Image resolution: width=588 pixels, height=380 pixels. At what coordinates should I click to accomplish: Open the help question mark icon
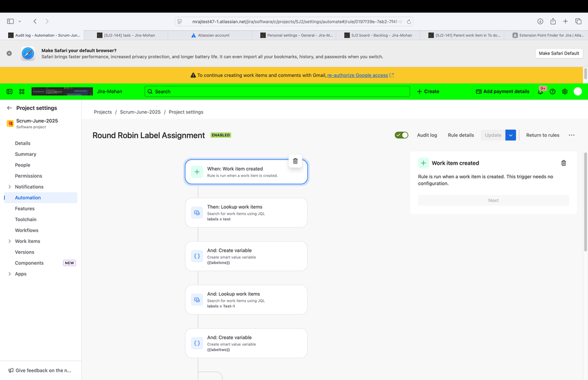point(552,91)
